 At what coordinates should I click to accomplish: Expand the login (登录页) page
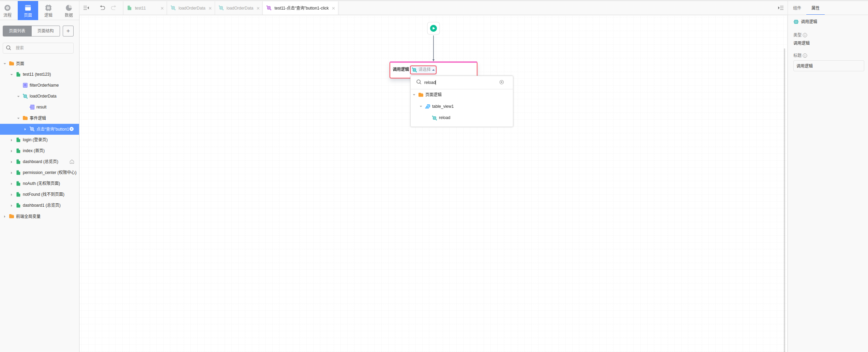(12, 140)
